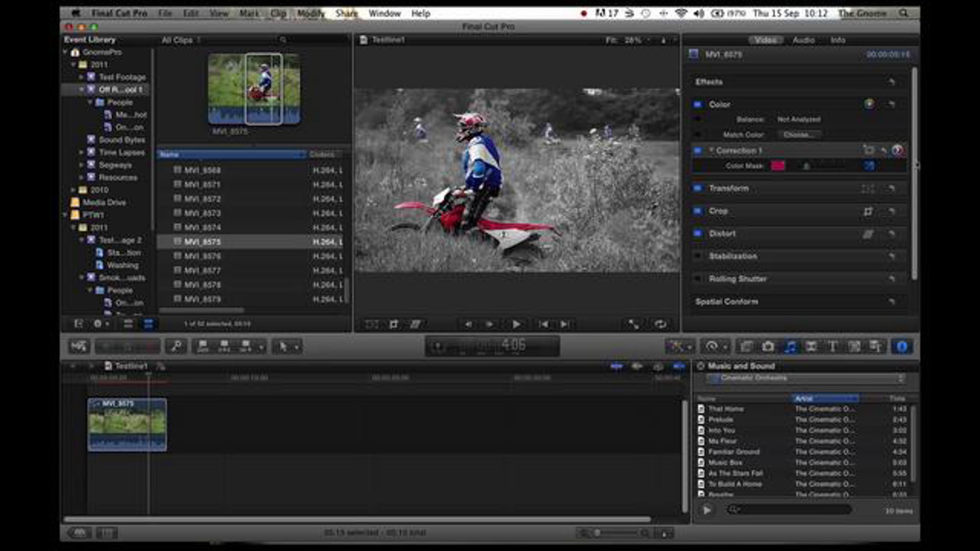The width and height of the screenshot is (980, 551).
Task: Play the selected music track preview
Action: 707,510
